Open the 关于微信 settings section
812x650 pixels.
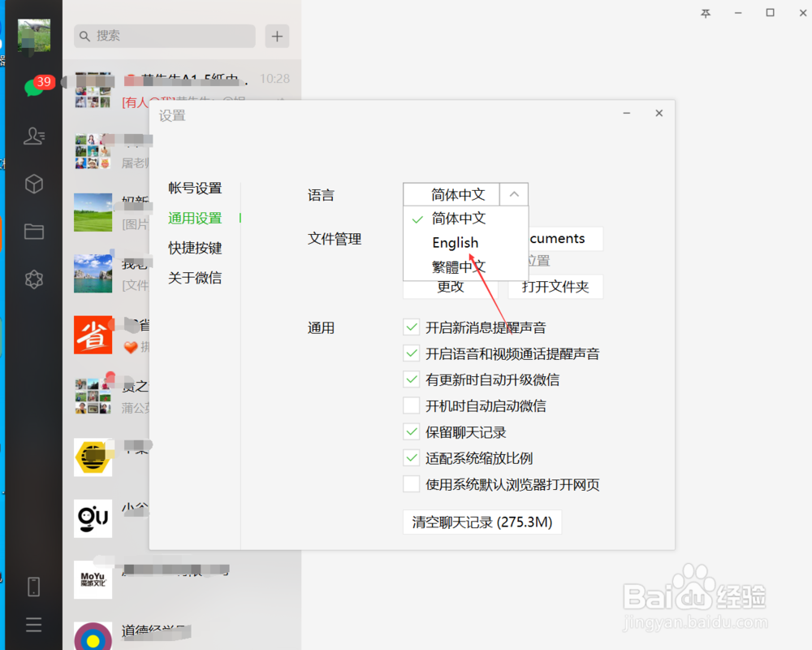pos(195,277)
